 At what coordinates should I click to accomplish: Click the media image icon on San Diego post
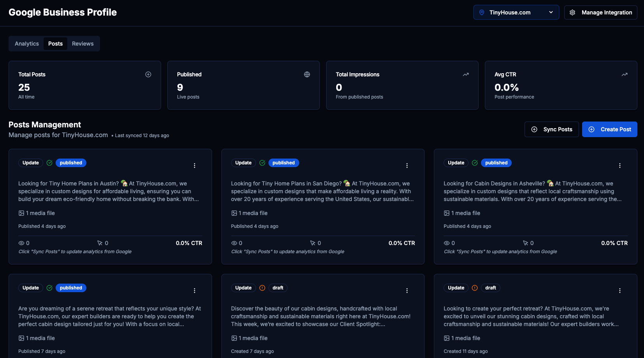coord(234,213)
